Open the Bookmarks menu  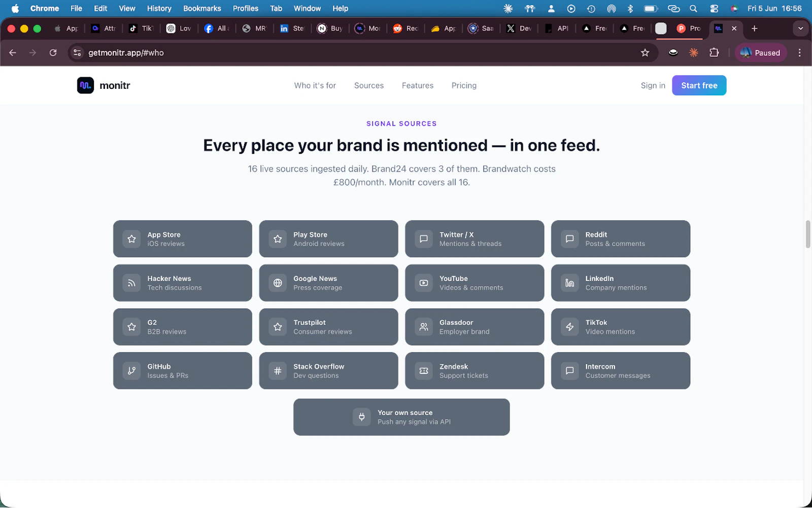[x=202, y=9]
